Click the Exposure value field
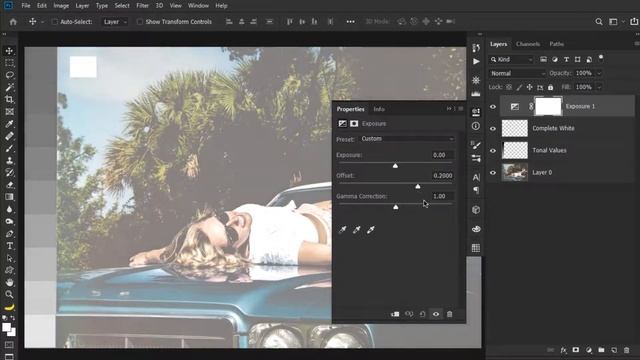 442,155
